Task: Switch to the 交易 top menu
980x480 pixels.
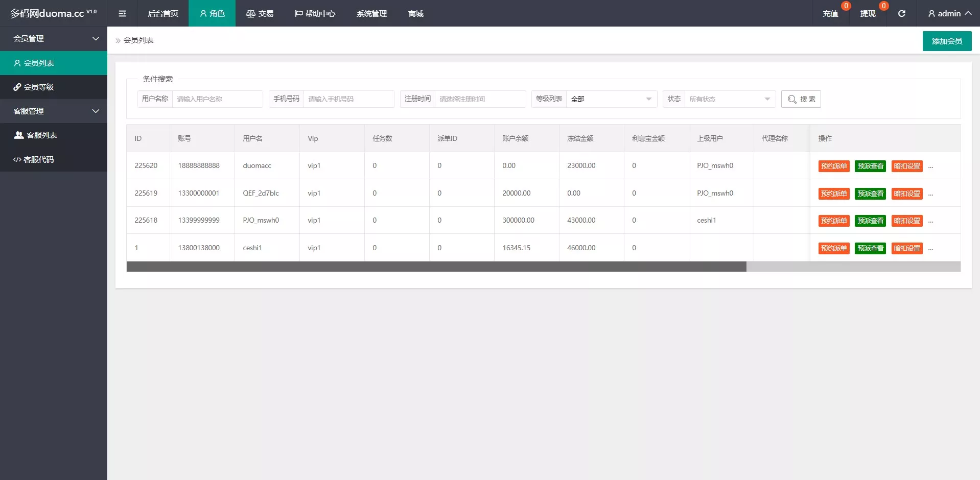Action: (260, 13)
